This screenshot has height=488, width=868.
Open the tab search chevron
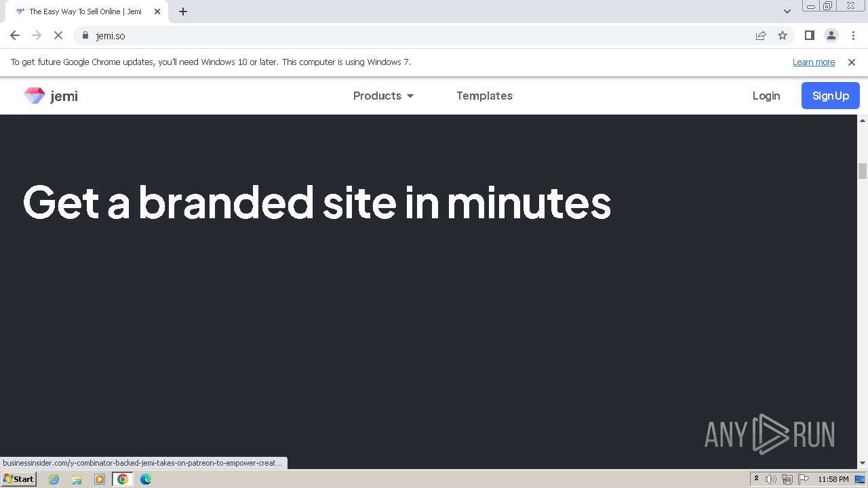pyautogui.click(x=787, y=12)
